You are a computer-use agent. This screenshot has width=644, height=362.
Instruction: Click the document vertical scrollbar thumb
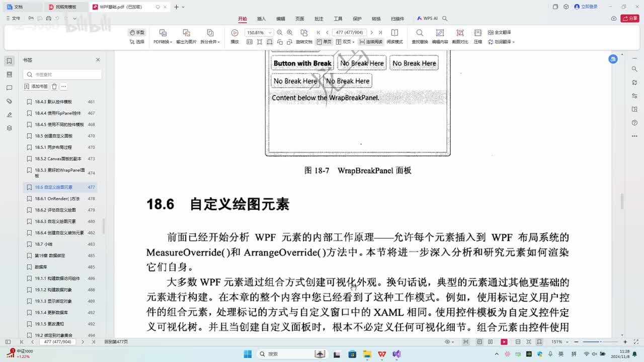pyautogui.click(x=622, y=201)
